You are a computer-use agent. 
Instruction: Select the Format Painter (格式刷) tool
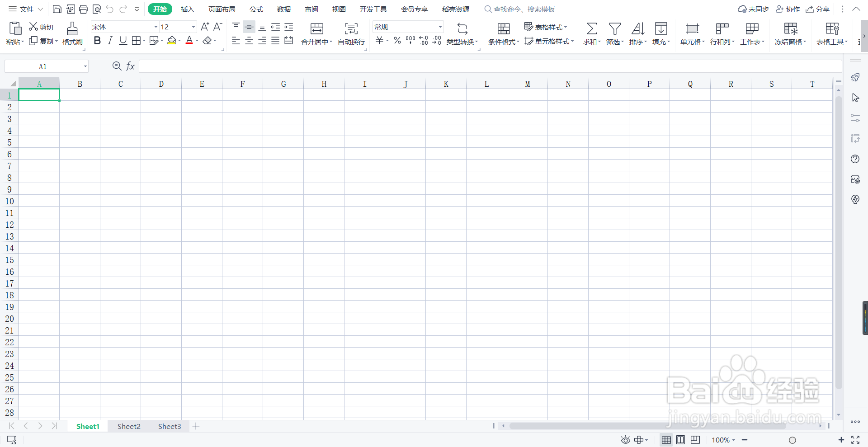[72, 34]
